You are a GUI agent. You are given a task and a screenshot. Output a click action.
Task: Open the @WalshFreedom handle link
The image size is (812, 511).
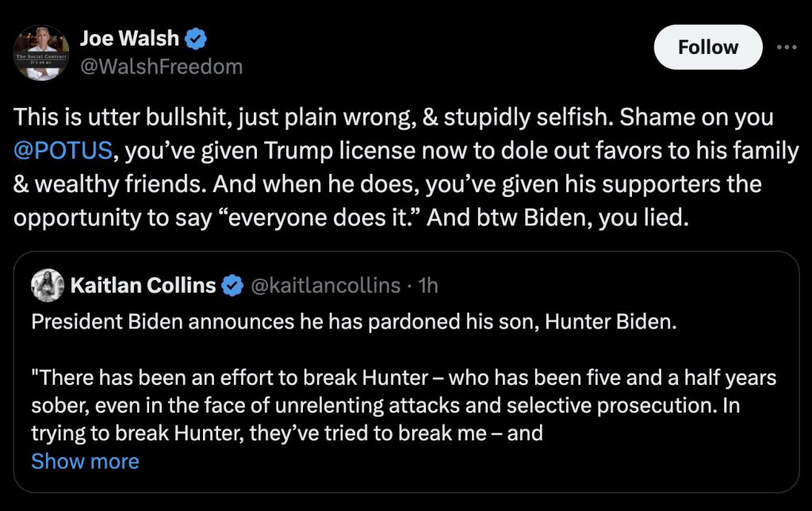161,67
